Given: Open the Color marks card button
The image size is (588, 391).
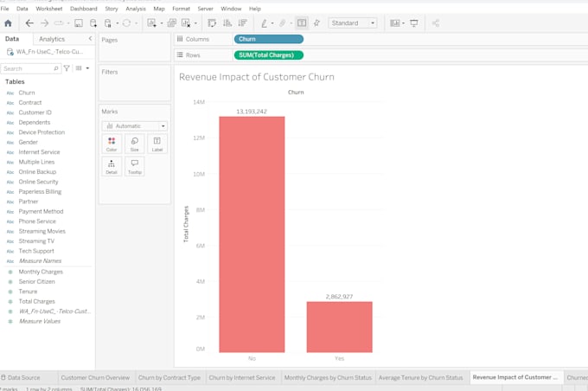Looking at the screenshot, I should [x=112, y=144].
